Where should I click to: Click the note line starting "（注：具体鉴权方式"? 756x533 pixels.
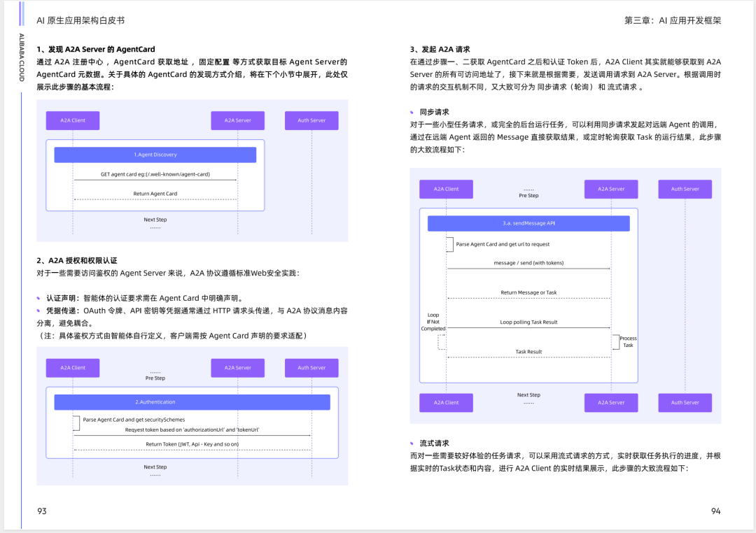click(172, 336)
